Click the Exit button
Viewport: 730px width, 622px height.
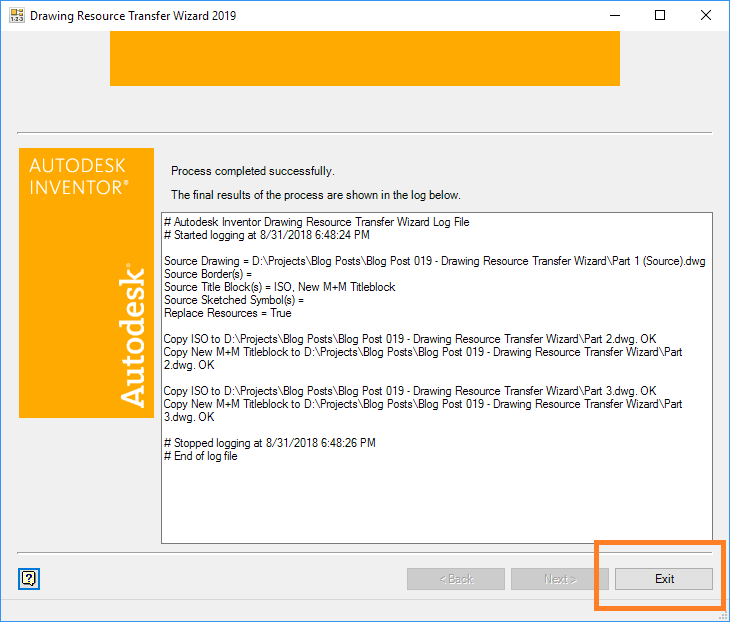[663, 579]
